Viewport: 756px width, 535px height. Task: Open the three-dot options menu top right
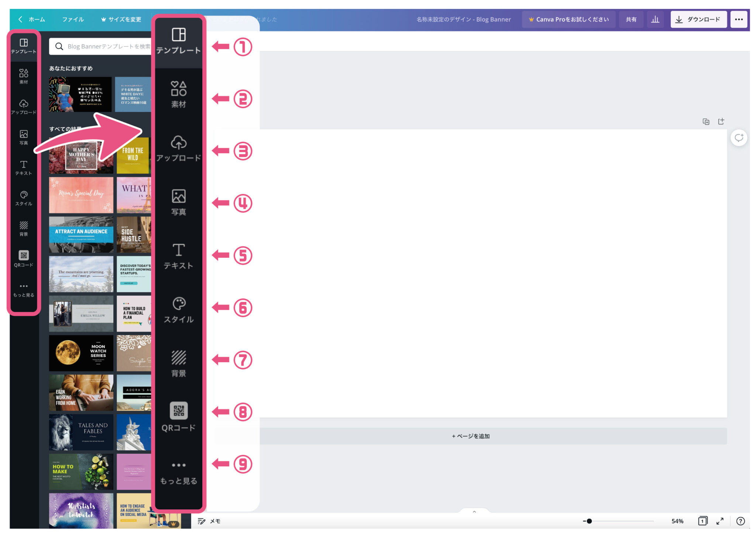[739, 19]
